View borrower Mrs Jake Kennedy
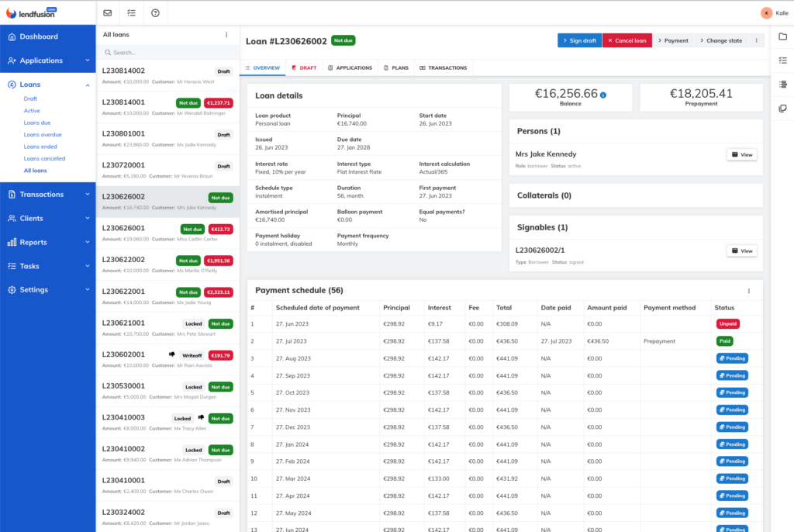 741,154
